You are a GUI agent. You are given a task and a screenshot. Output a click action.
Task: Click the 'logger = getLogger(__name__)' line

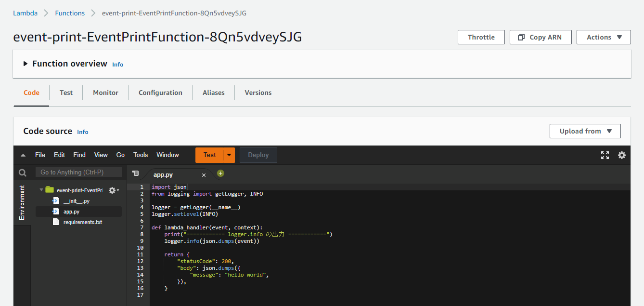click(196, 207)
